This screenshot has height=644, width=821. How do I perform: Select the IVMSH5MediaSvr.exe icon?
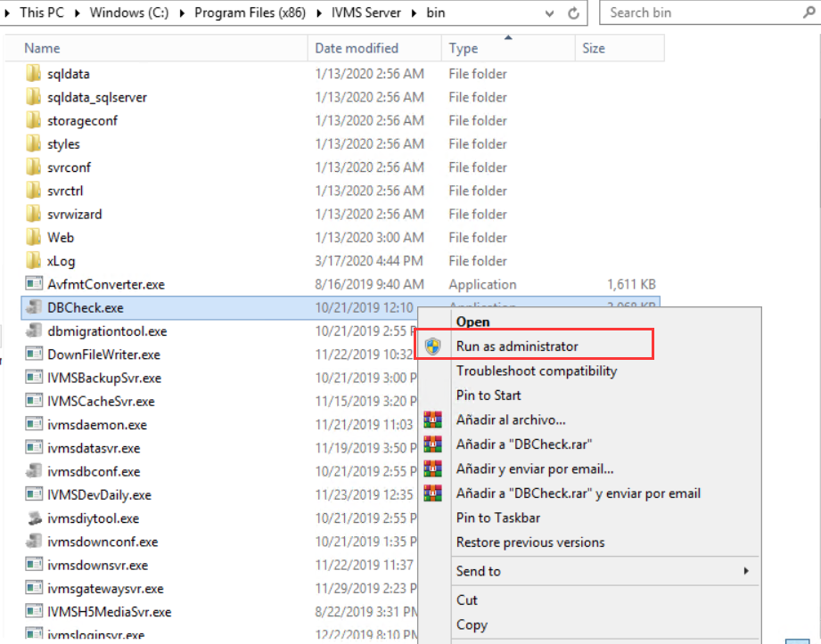pos(34,611)
